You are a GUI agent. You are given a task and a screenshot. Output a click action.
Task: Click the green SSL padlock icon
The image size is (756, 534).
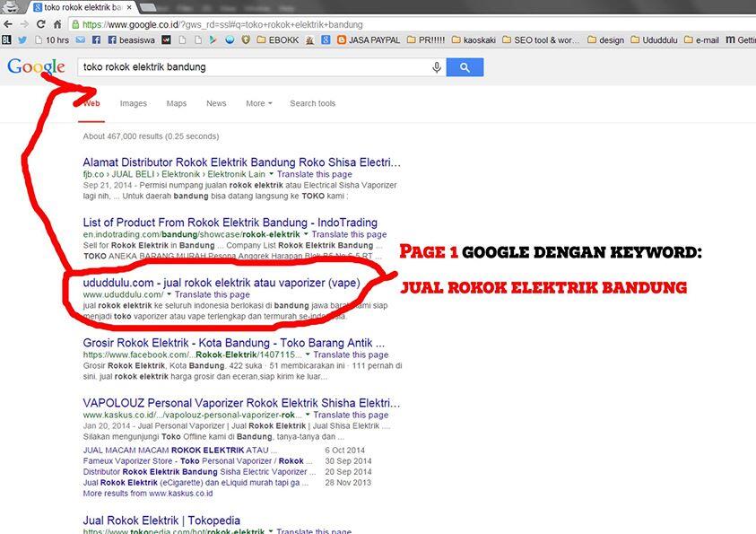click(75, 24)
